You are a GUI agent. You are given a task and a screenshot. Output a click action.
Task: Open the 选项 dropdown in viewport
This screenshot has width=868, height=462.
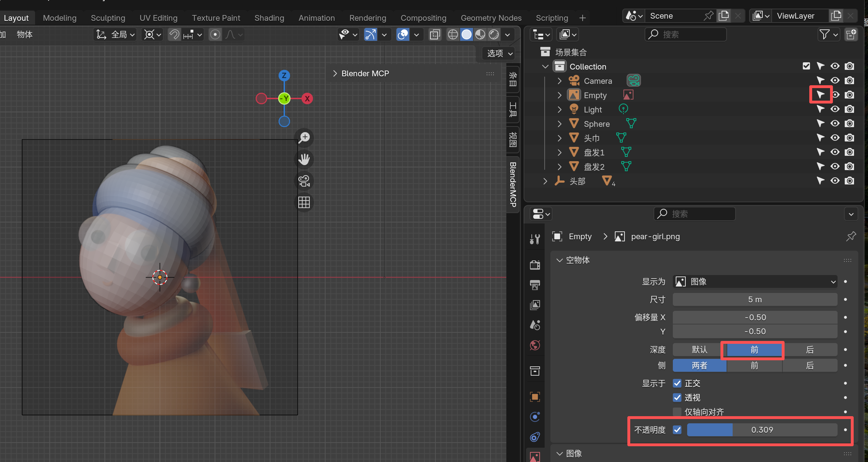[x=498, y=53]
